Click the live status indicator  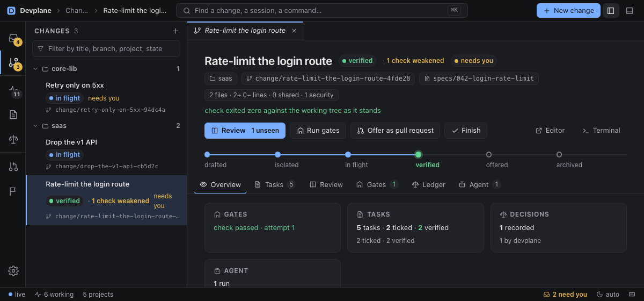[x=17, y=295]
